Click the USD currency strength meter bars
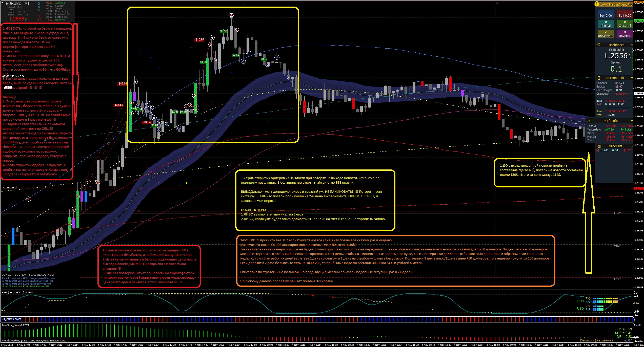Image resolution: width=644 pixels, height=347 pixels. pos(598,308)
